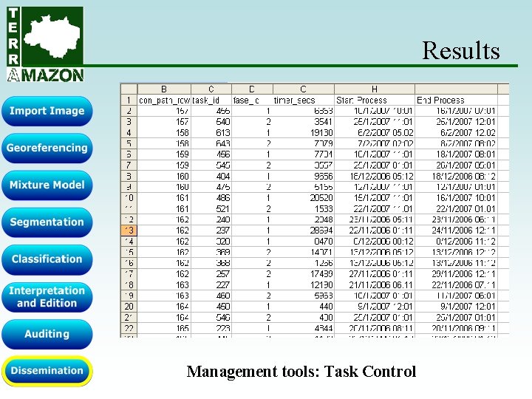532x399 pixels.
Task: Select row header 20
Action: click(x=129, y=307)
